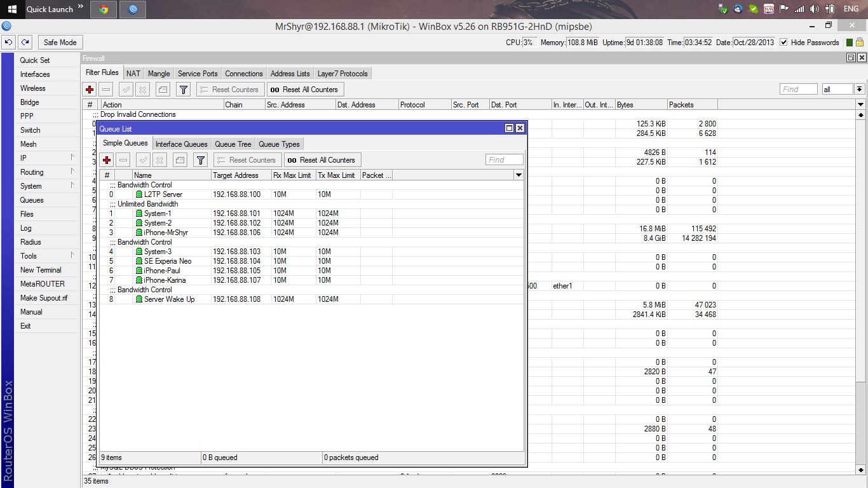Viewport: 868px width, 488px height.
Task: Open the Chrome taskbar icon
Action: pos(104,9)
